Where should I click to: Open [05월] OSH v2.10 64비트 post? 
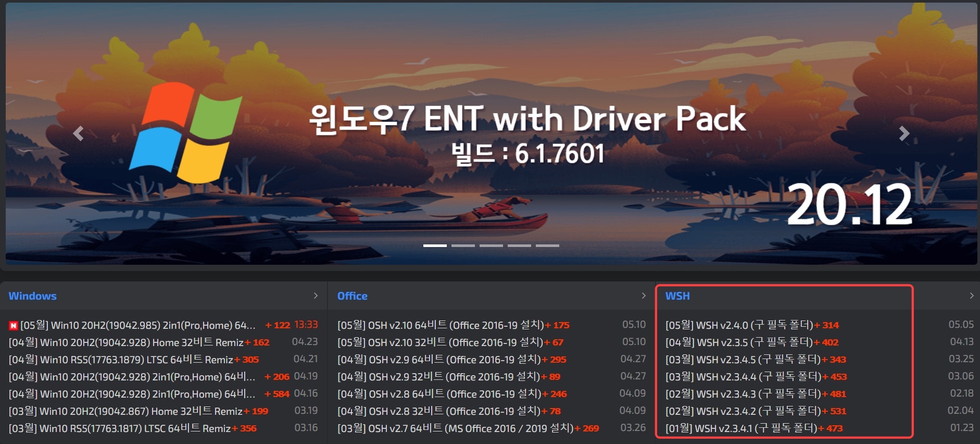pyautogui.click(x=441, y=325)
